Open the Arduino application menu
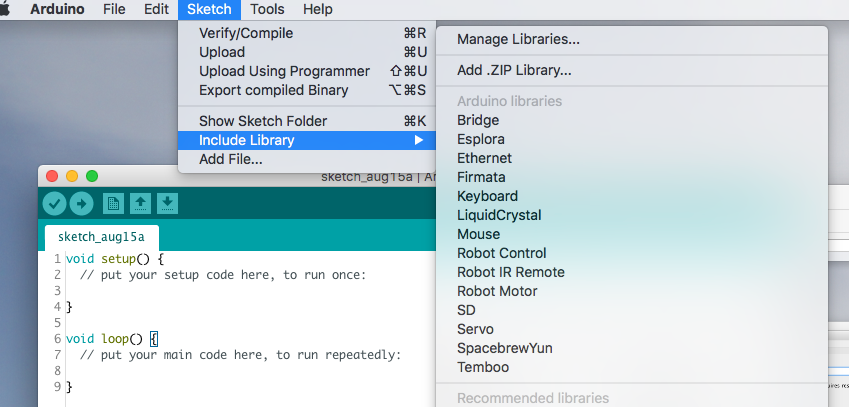 (57, 9)
